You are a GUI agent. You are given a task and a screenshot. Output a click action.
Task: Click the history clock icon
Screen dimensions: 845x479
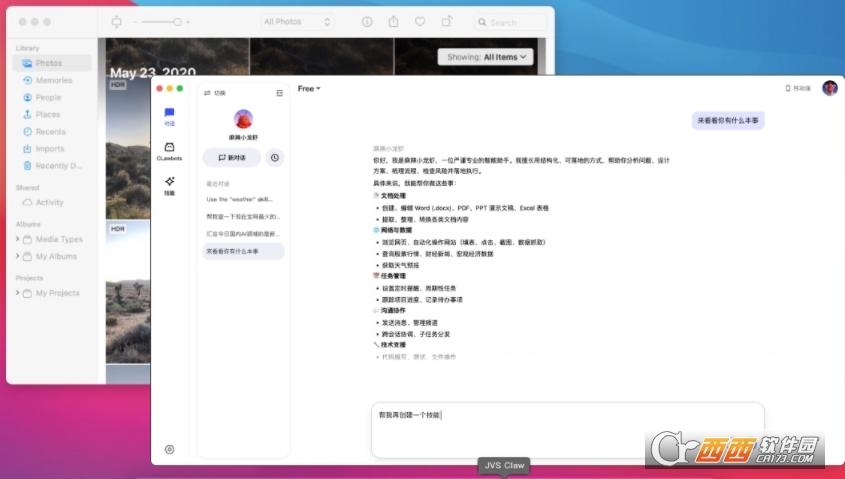tap(274, 157)
